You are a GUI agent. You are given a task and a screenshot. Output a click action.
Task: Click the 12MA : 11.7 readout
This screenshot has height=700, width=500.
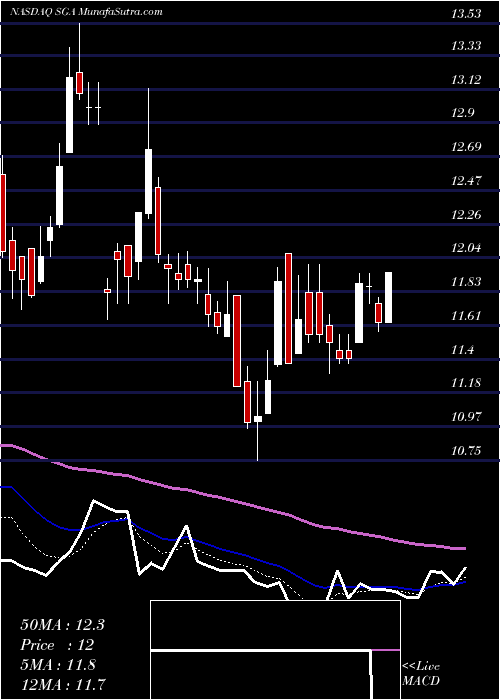(x=62, y=685)
